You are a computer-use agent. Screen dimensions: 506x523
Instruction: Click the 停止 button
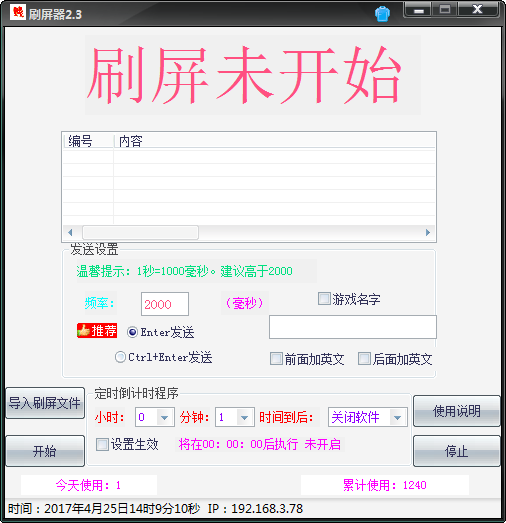click(x=456, y=451)
